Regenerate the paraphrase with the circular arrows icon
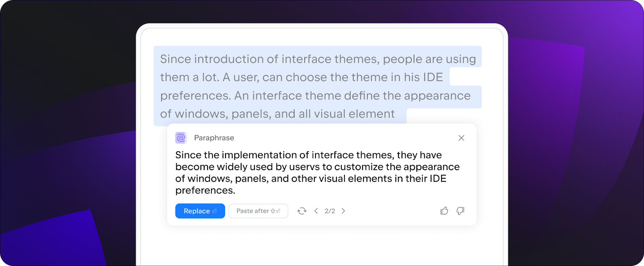The height and width of the screenshot is (266, 644). [x=302, y=211]
